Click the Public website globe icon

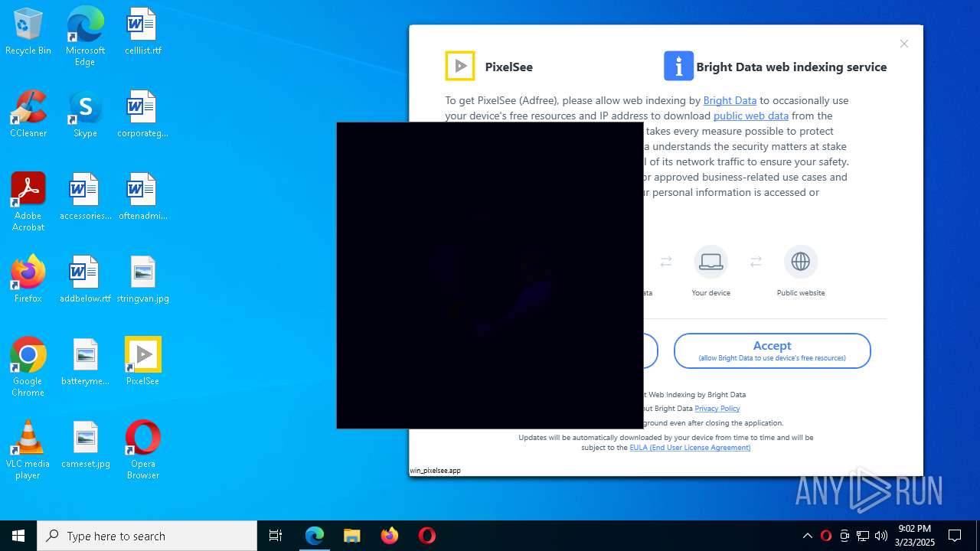coord(800,262)
